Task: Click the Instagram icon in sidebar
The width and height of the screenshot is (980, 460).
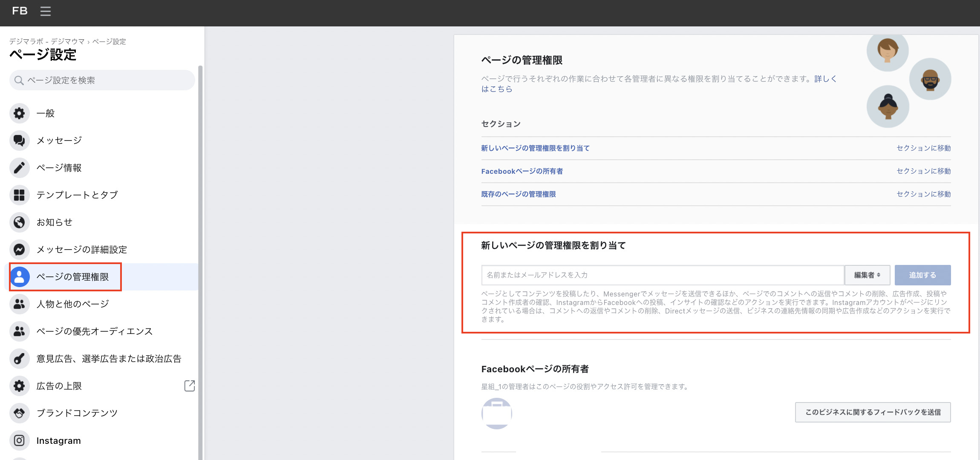Action: click(x=19, y=440)
